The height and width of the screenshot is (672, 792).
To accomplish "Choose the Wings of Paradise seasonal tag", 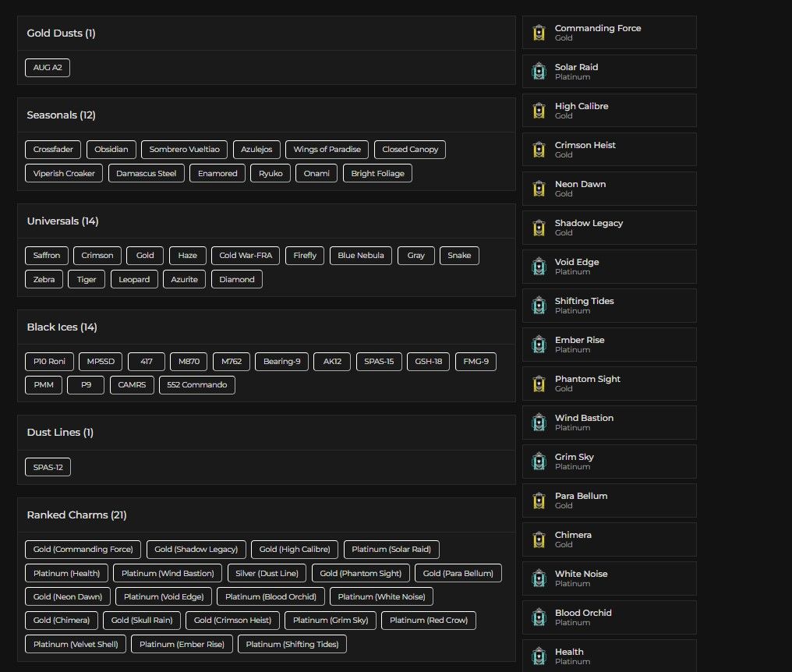I will [x=327, y=150].
